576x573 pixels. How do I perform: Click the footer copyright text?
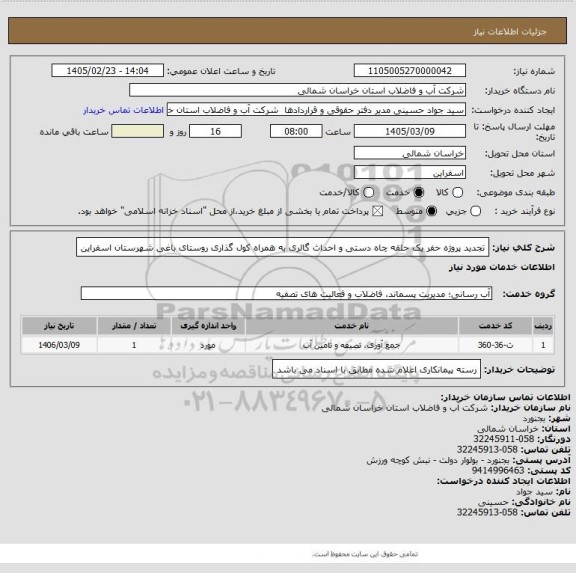[365, 554]
